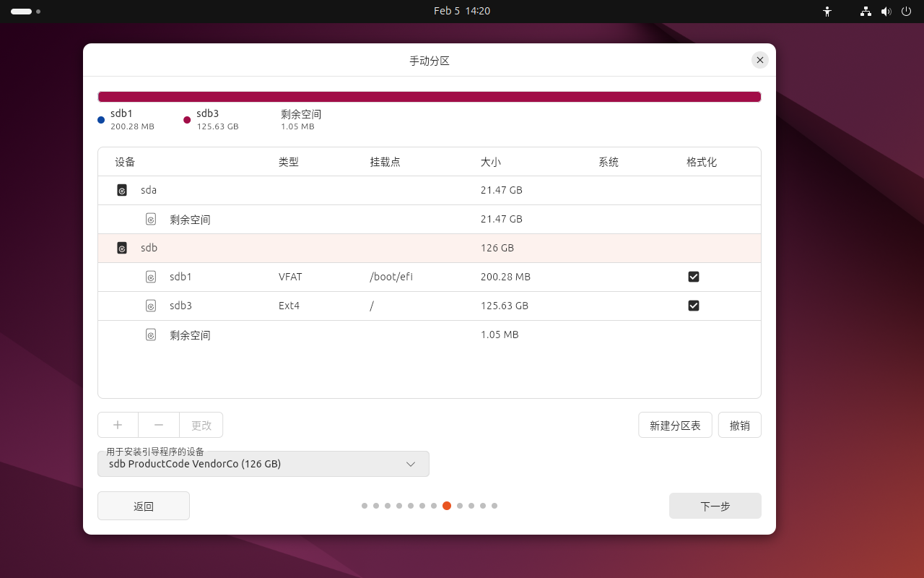Click the power icon in top bar
This screenshot has width=924, height=578.
click(x=907, y=12)
